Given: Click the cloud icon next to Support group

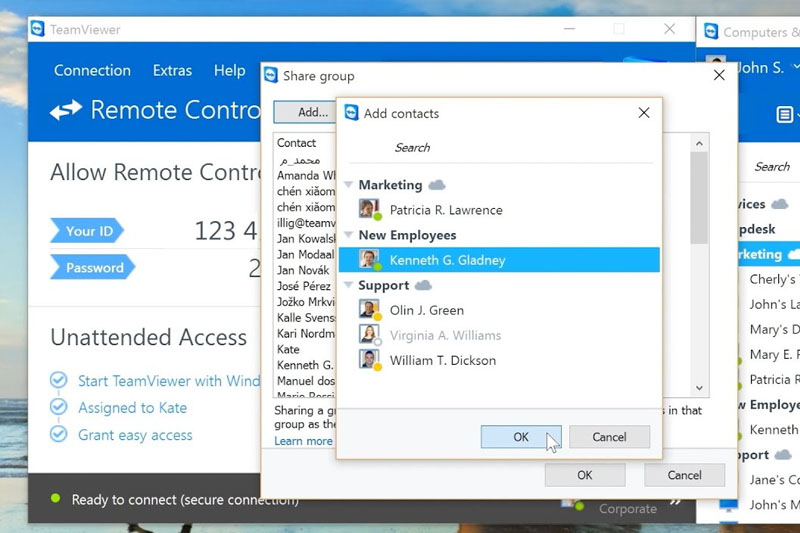Looking at the screenshot, I should coord(423,285).
